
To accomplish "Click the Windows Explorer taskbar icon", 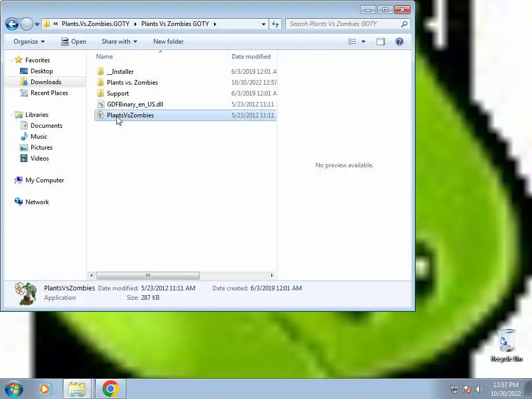I will (x=77, y=389).
